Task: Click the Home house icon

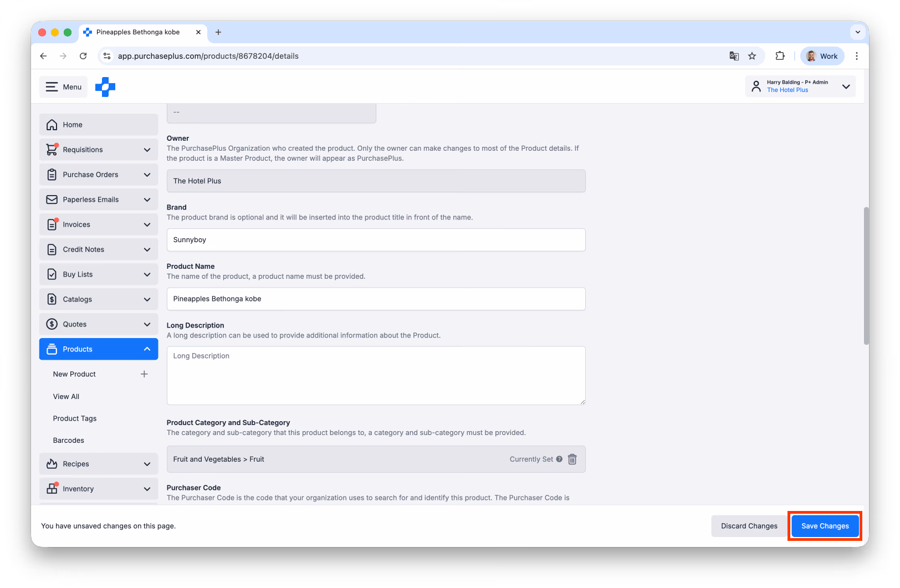Action: pos(52,125)
